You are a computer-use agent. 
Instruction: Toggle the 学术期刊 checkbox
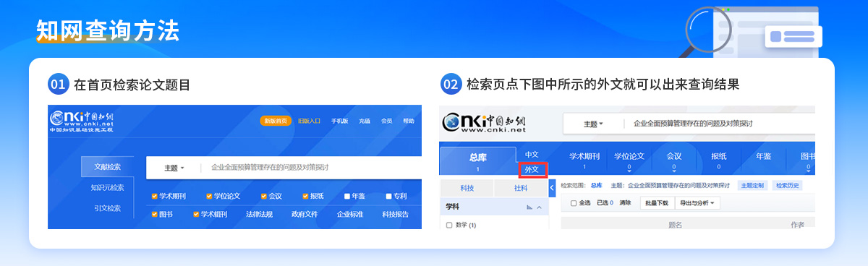pos(155,196)
